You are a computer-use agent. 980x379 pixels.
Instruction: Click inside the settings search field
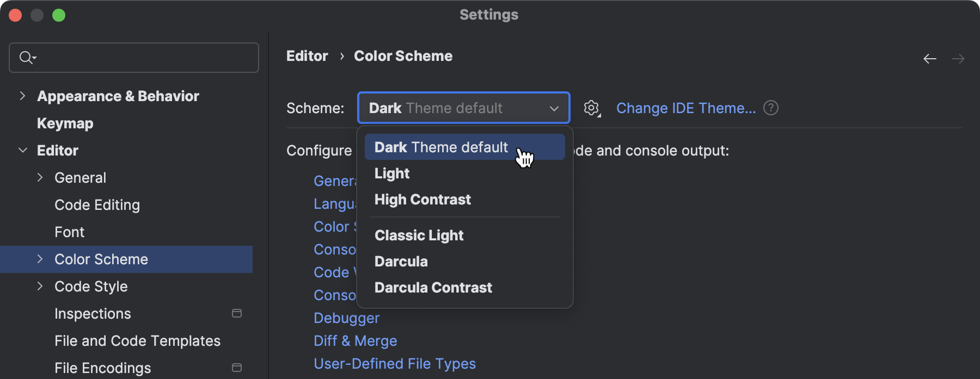(x=133, y=57)
